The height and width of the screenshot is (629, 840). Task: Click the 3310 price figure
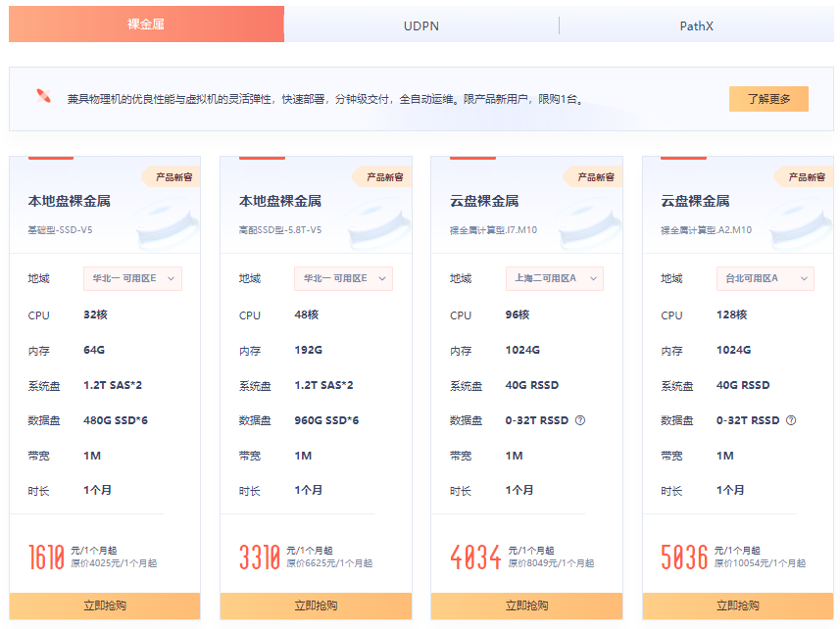[260, 557]
